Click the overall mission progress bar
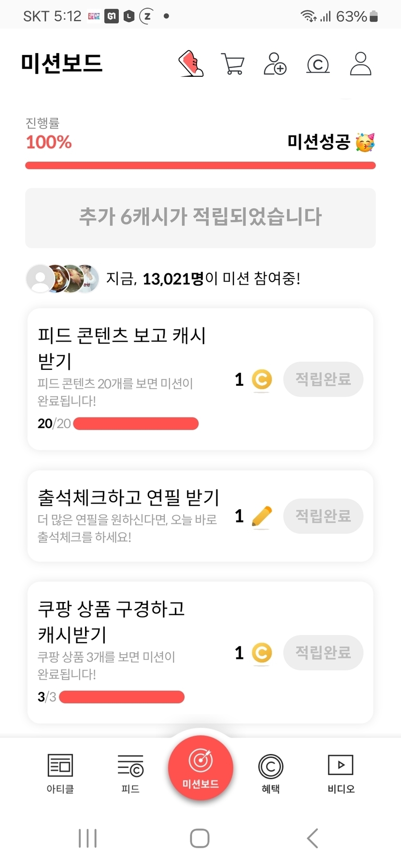401x868 pixels. click(x=200, y=166)
